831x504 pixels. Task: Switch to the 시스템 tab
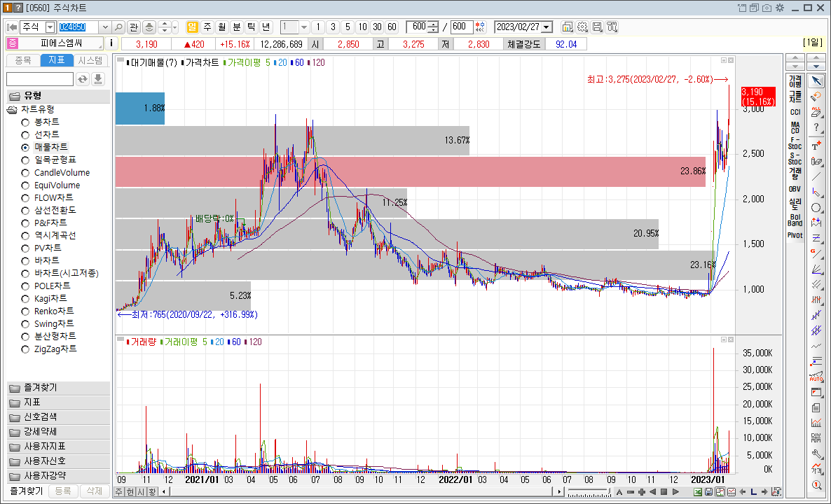[90, 60]
